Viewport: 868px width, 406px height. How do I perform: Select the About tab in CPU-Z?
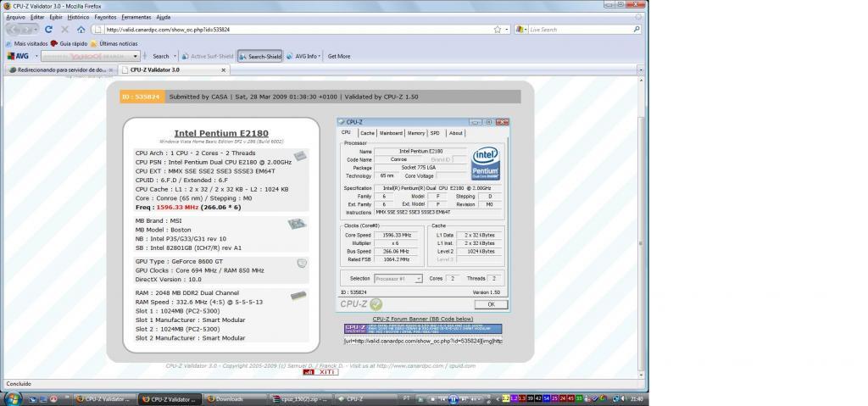pyautogui.click(x=455, y=133)
